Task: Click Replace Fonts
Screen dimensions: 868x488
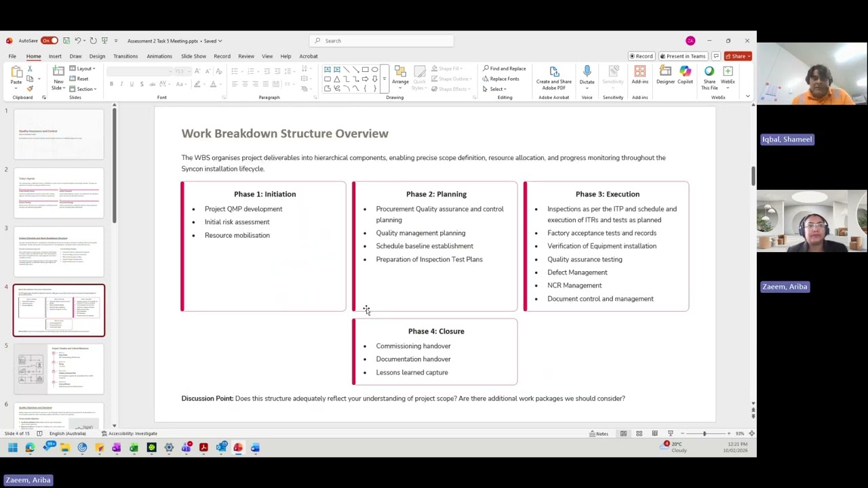Action: [x=500, y=79]
